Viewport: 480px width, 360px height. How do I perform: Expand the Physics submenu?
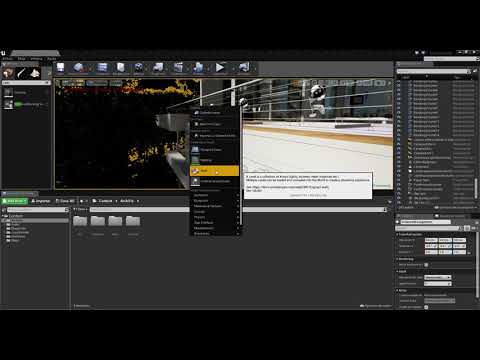(215, 217)
